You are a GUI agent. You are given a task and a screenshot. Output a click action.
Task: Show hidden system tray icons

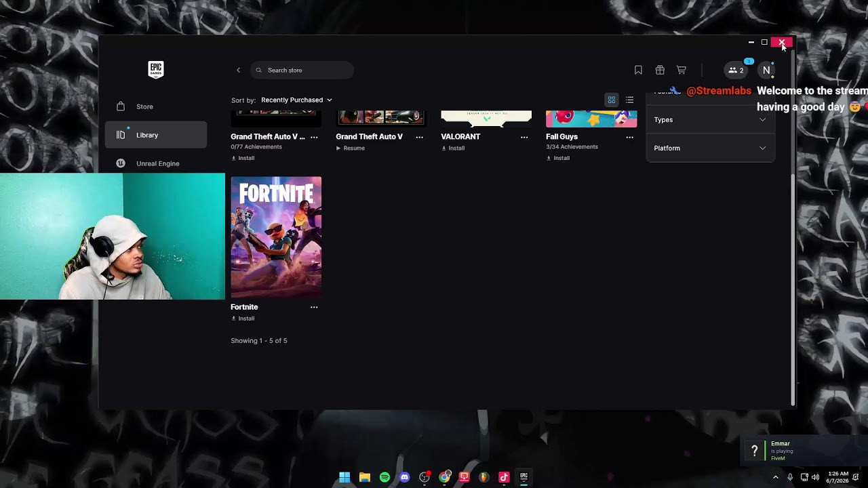pyautogui.click(x=776, y=477)
